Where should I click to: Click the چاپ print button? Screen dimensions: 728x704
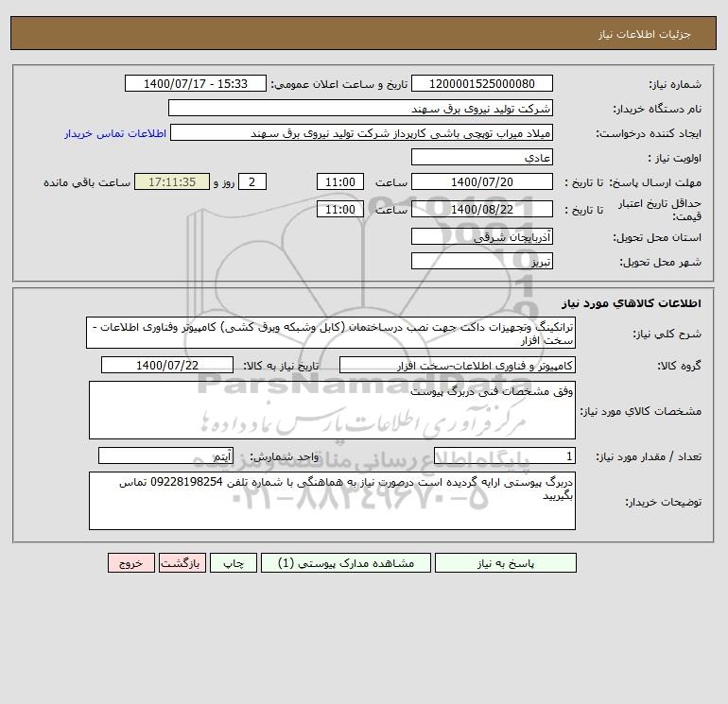234,563
